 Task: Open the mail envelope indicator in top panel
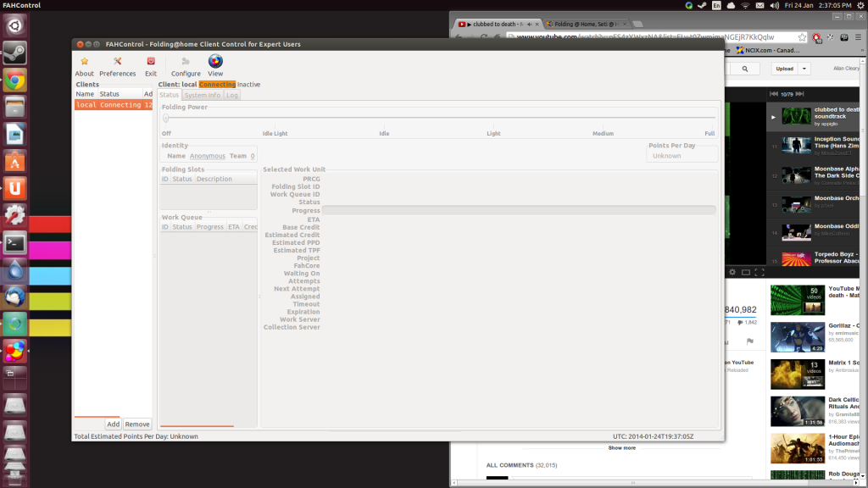click(759, 5)
